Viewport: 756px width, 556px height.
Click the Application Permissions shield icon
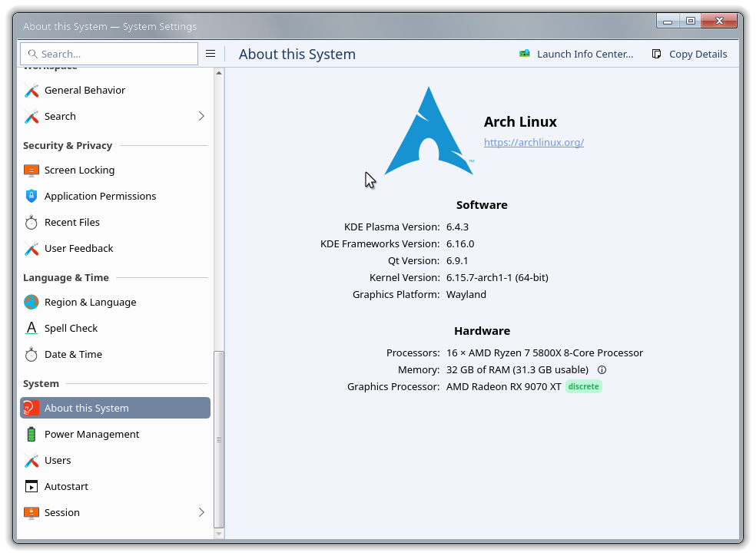[31, 196]
